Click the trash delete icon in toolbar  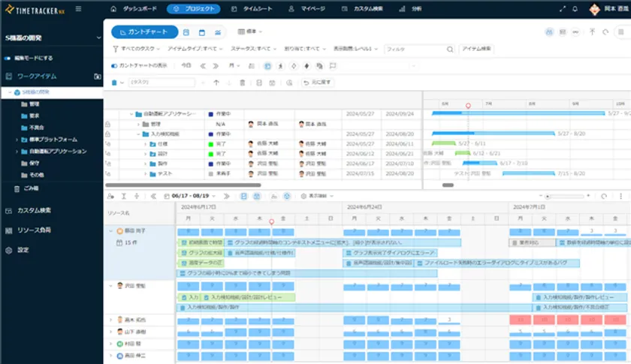241,83
